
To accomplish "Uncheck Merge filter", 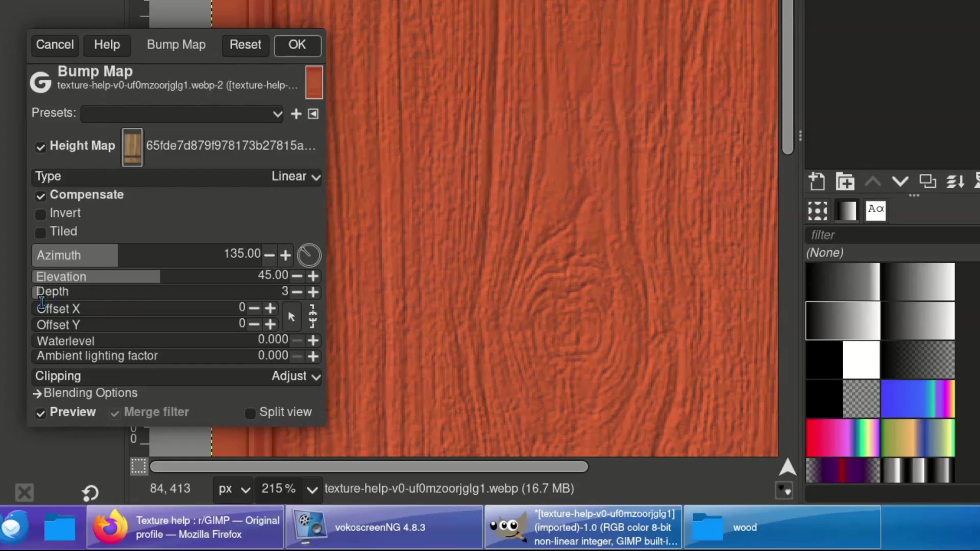I will [114, 413].
